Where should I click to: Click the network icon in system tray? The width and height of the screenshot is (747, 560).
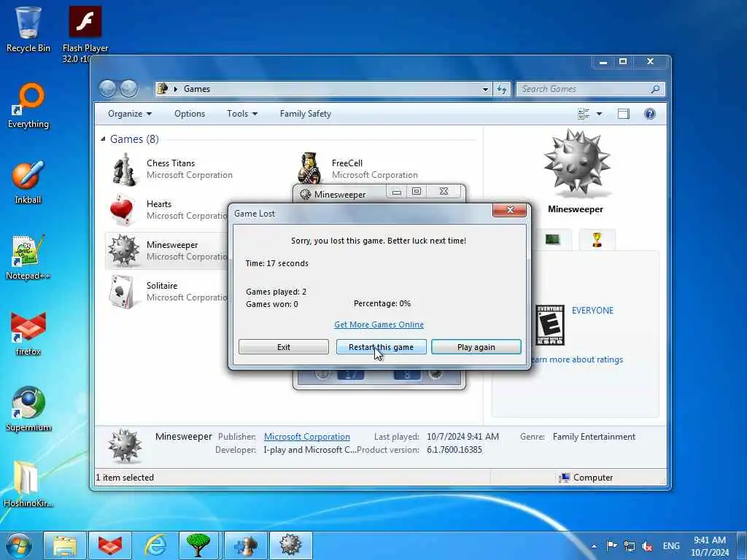click(x=630, y=546)
